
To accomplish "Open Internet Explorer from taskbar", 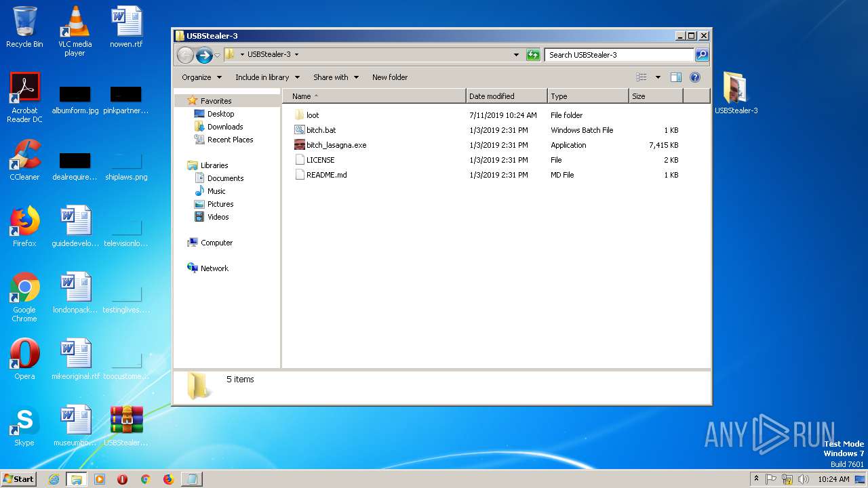I will point(54,479).
